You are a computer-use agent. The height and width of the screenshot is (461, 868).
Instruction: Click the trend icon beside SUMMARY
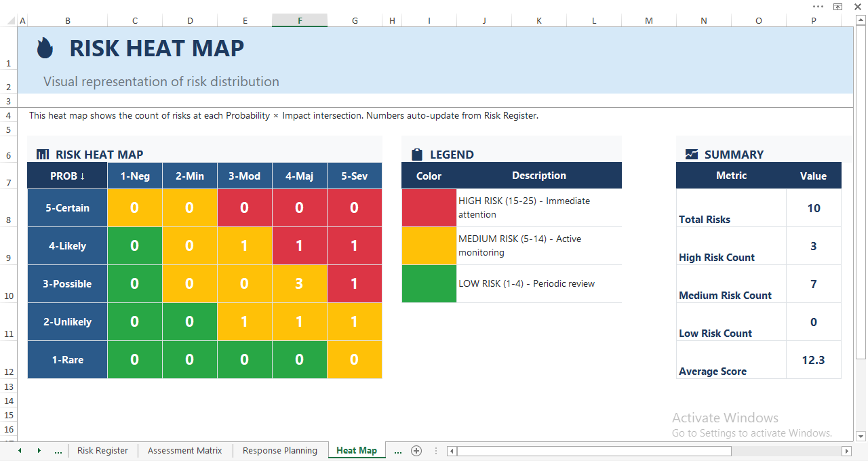click(x=692, y=155)
